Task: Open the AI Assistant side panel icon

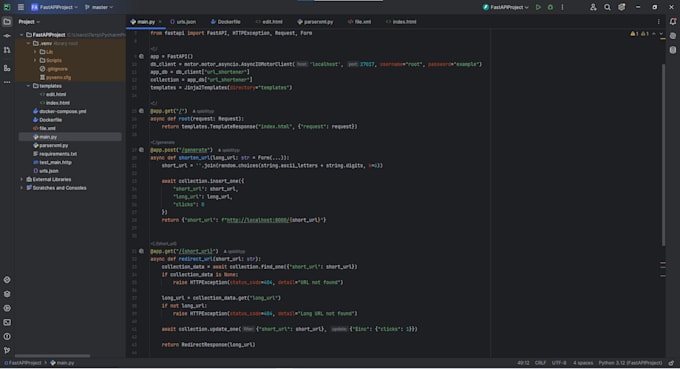Action: tap(673, 36)
